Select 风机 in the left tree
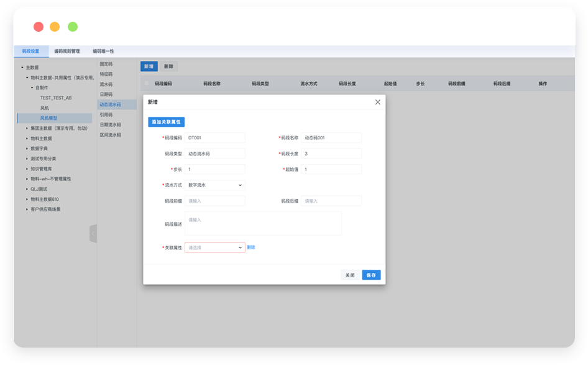This screenshot has height=365, width=588. pyautogui.click(x=45, y=108)
